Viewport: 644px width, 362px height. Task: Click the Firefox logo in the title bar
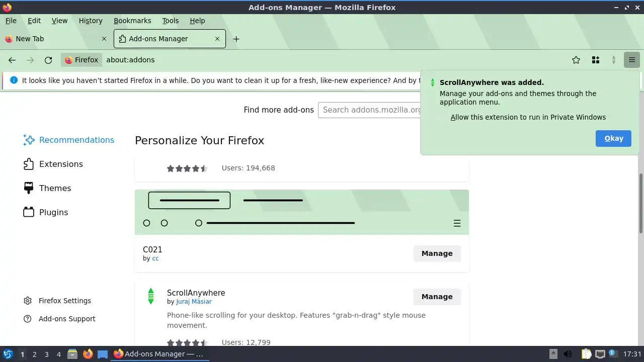pyautogui.click(x=7, y=7)
